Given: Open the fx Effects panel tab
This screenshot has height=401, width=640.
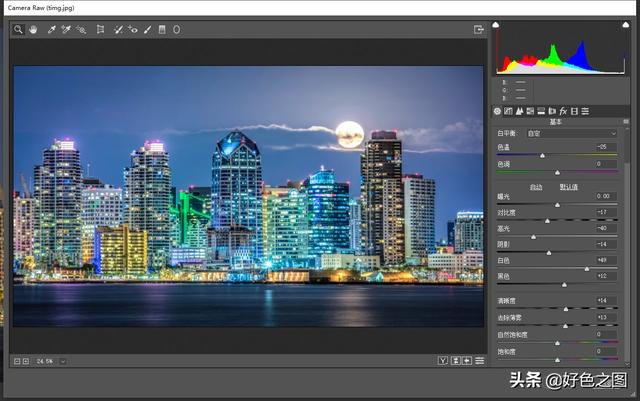Looking at the screenshot, I should pyautogui.click(x=564, y=110).
